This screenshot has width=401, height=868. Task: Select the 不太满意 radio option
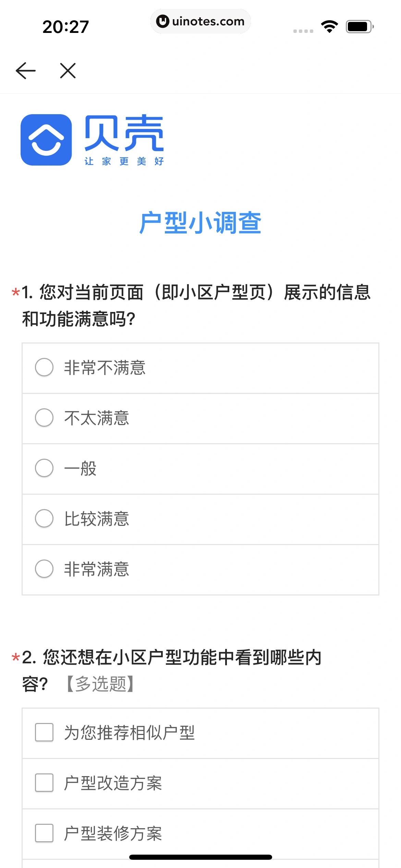[44, 418]
